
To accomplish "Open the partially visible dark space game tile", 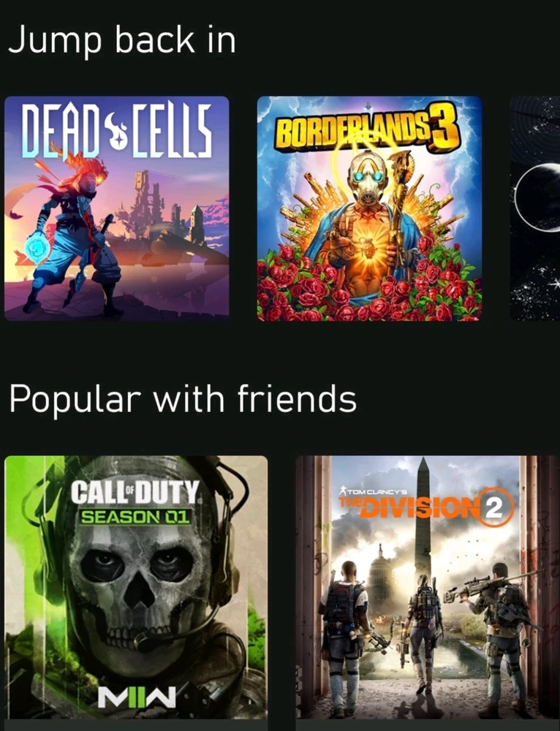I will [x=535, y=208].
